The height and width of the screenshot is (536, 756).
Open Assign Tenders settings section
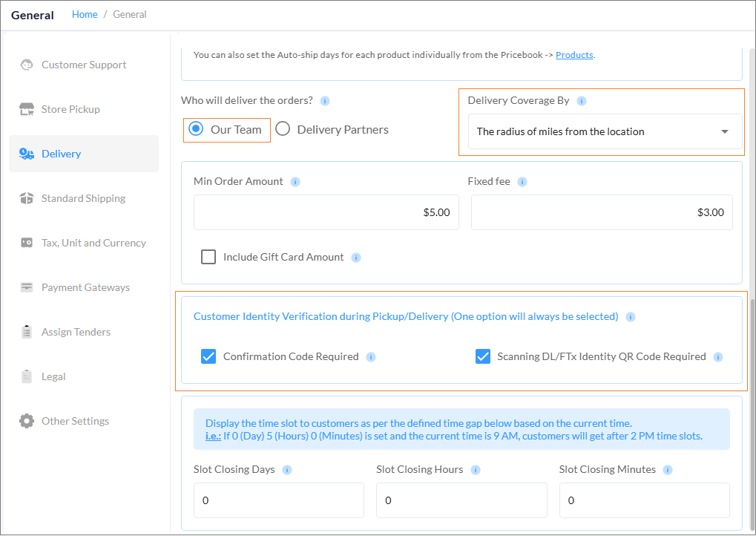[84, 332]
